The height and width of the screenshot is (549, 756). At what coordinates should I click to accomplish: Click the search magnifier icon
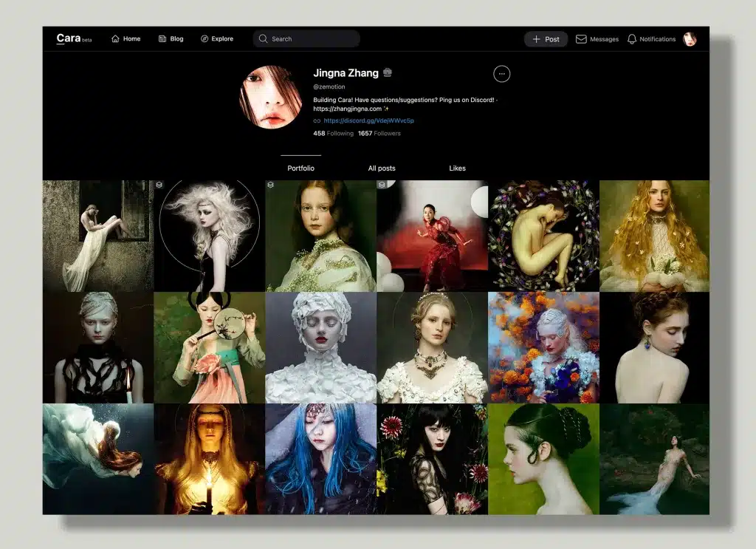click(263, 39)
